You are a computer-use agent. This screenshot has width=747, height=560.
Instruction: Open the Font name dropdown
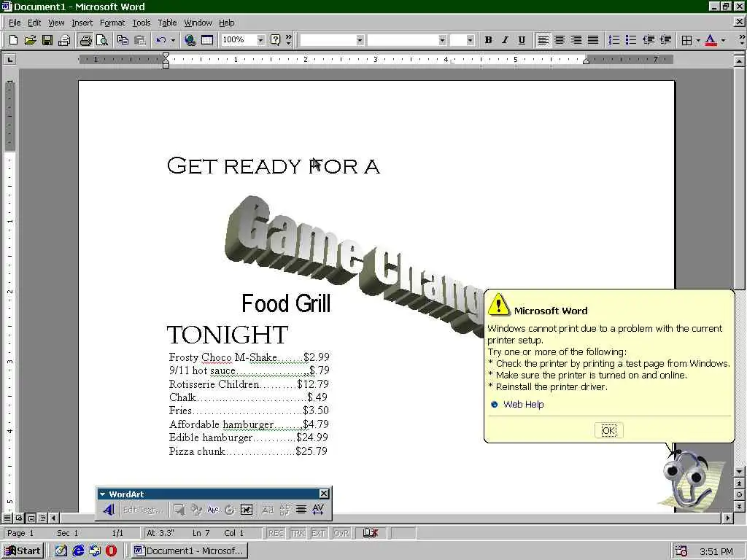pos(442,40)
